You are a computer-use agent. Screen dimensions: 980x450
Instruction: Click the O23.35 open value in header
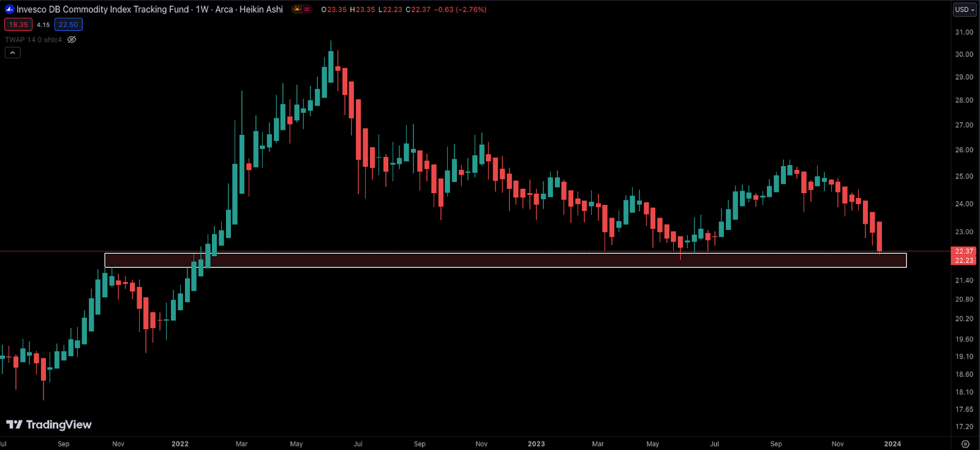pos(334,10)
